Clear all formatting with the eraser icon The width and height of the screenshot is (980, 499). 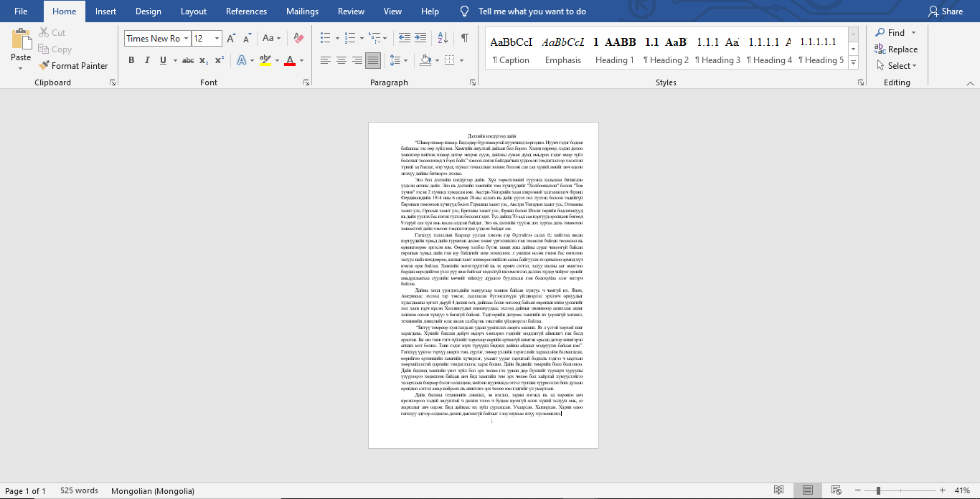[299, 38]
